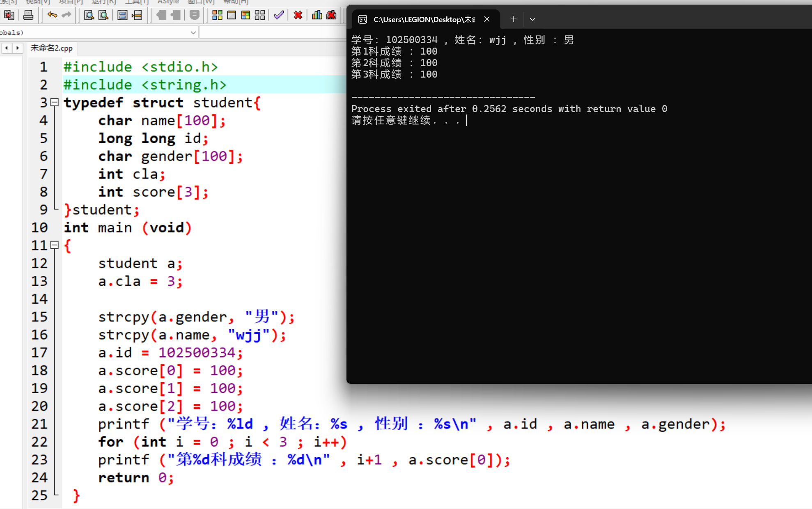
Task: Click the Profile Analysis bar chart icon
Action: (x=317, y=15)
